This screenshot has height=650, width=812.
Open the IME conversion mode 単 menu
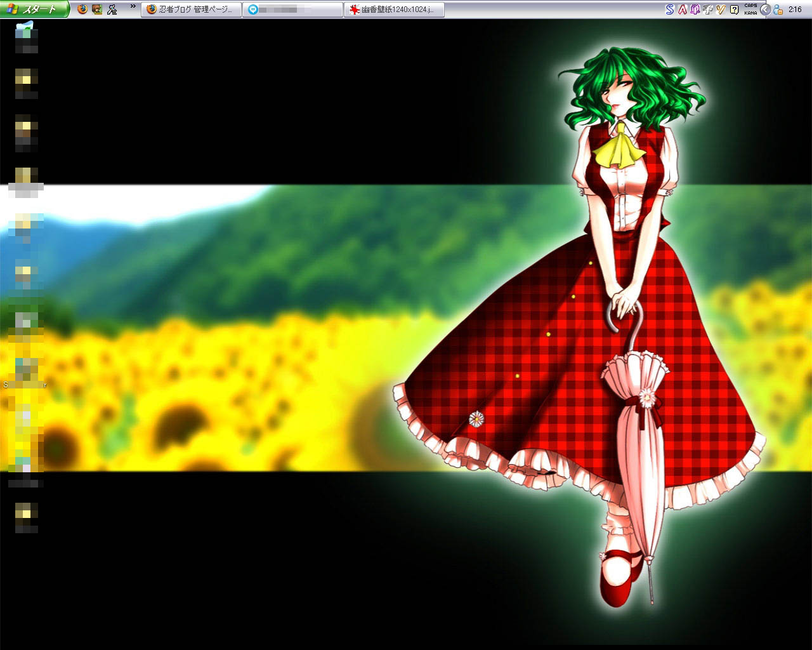695,10
